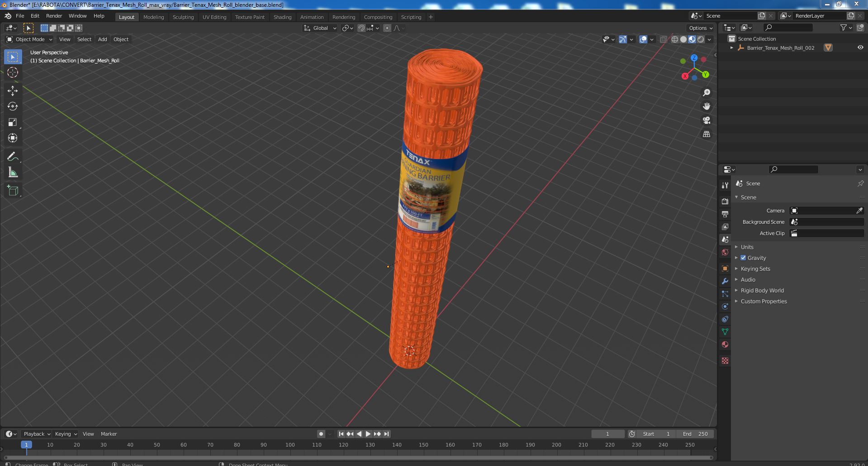Screen dimensions: 868x466
Task: Hide Barrier_Tenax_Mesh_Roll_002 in viewport
Action: point(860,47)
